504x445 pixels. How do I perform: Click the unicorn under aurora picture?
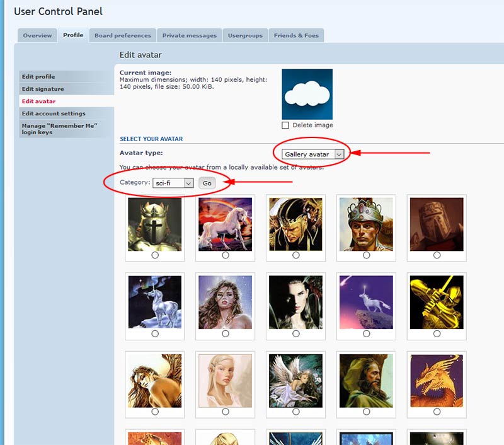tap(154, 303)
